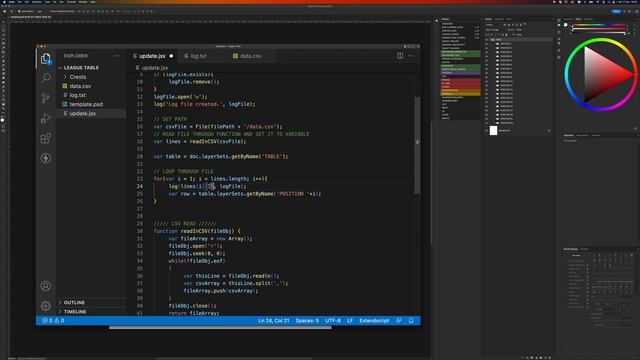640x360 pixels.
Task: Click line number 24 in the editor gutter
Action: [140, 186]
